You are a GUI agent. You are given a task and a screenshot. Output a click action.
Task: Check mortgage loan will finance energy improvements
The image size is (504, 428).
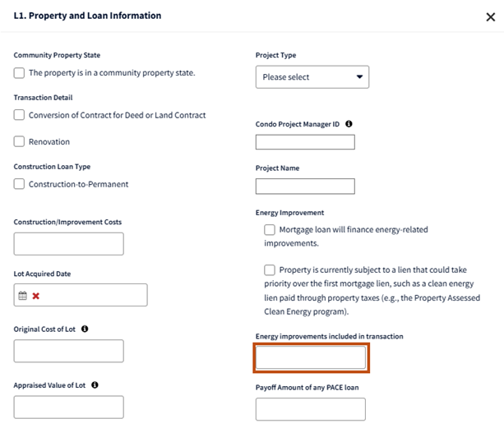[270, 230]
